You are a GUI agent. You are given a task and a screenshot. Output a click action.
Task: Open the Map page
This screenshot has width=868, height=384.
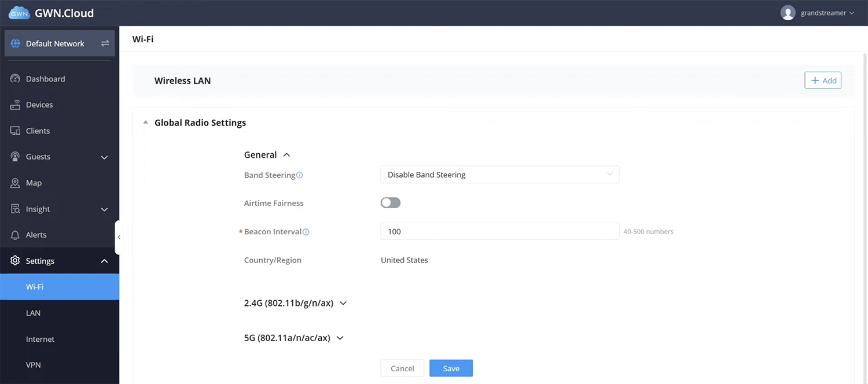click(34, 183)
